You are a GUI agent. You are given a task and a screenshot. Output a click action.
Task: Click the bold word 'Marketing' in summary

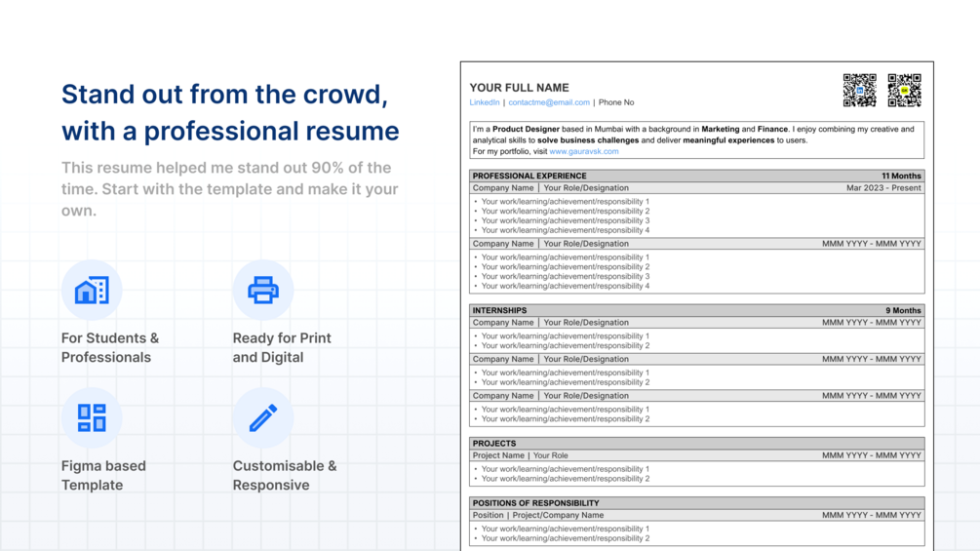[x=721, y=130]
